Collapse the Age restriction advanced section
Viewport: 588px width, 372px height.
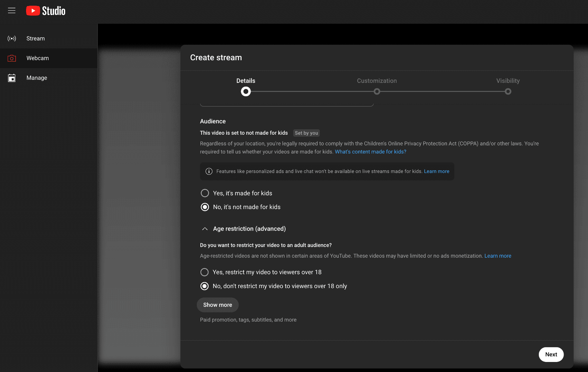click(205, 229)
